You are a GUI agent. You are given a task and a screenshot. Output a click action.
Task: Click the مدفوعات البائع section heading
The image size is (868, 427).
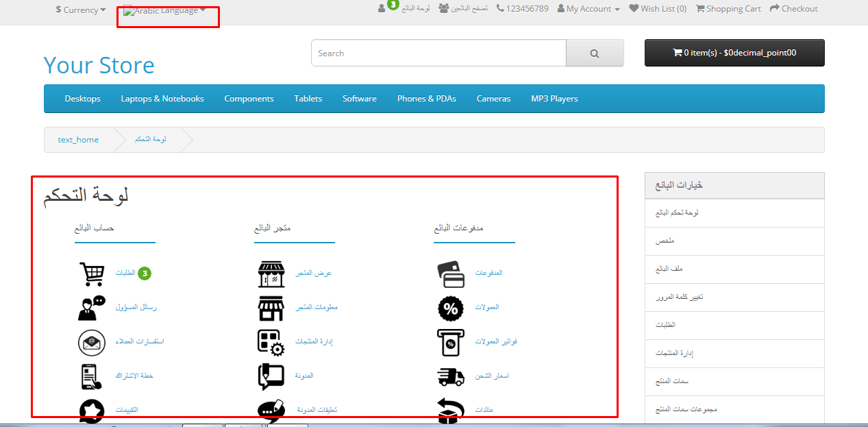(458, 228)
